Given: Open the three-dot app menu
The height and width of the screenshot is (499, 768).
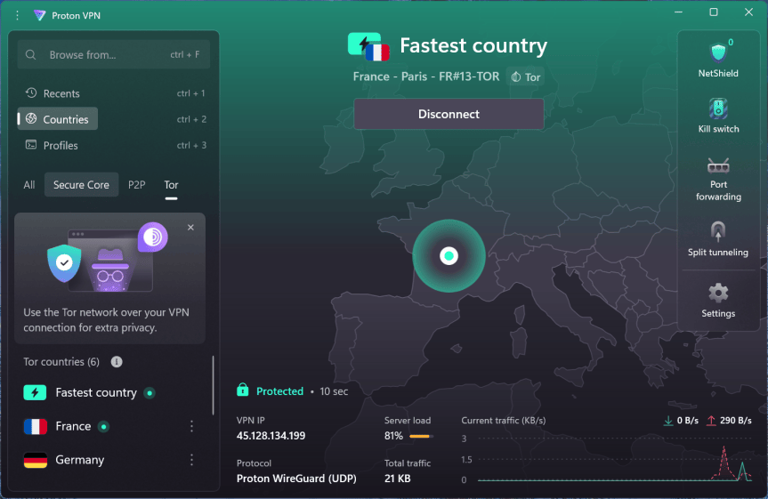Looking at the screenshot, I should point(17,15).
